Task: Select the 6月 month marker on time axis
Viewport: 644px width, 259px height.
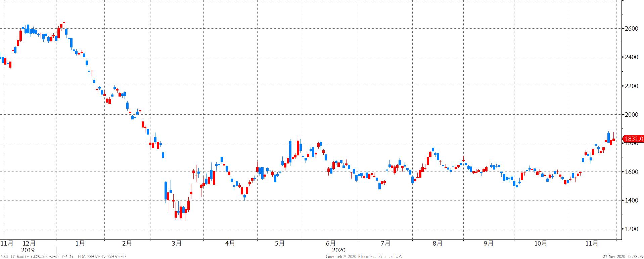Action: pyautogui.click(x=330, y=244)
